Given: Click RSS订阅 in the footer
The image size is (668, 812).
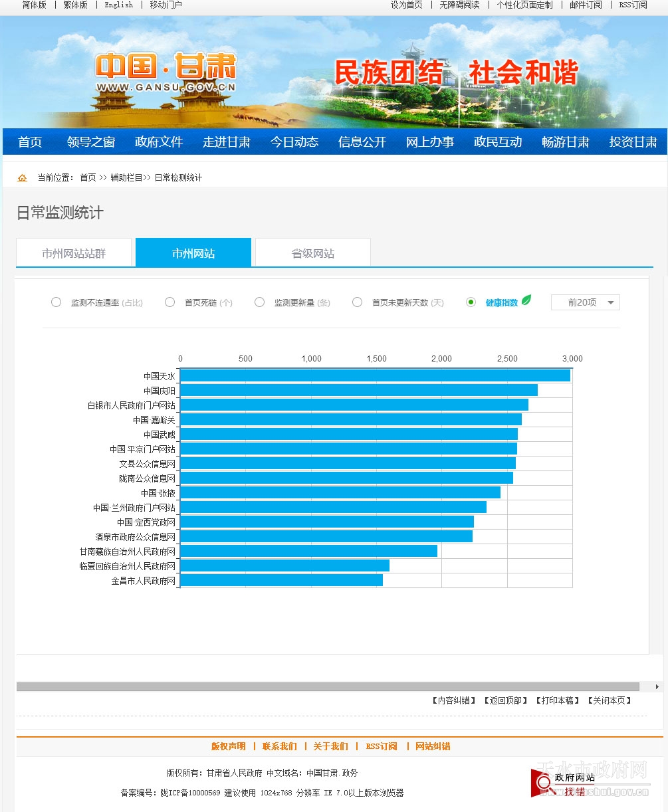Looking at the screenshot, I should point(382,747).
